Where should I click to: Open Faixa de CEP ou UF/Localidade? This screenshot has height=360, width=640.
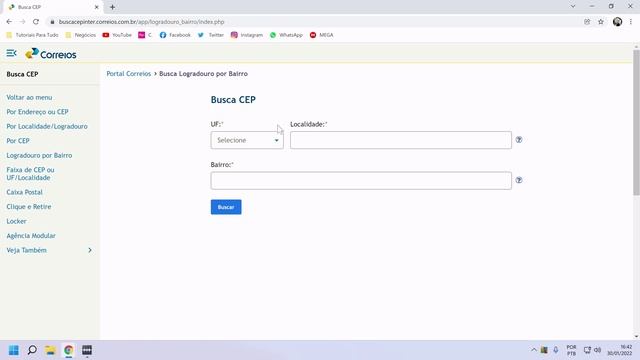pyautogui.click(x=30, y=173)
